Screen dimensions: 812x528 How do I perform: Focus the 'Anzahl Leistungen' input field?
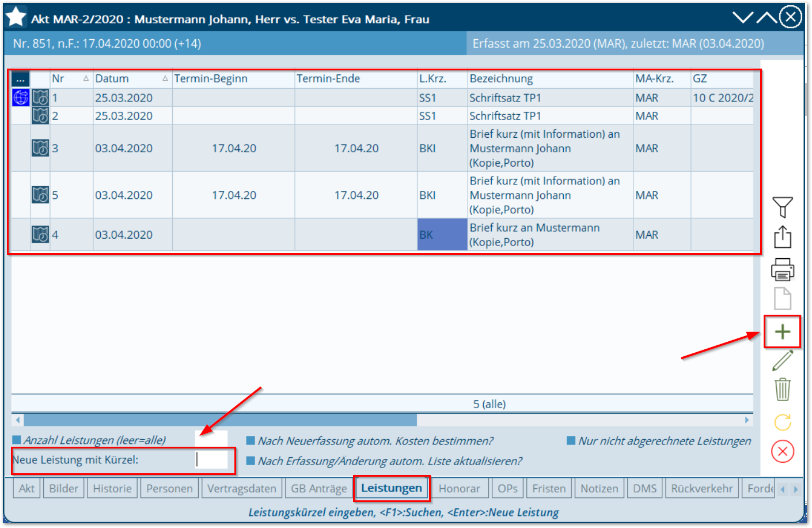point(211,439)
